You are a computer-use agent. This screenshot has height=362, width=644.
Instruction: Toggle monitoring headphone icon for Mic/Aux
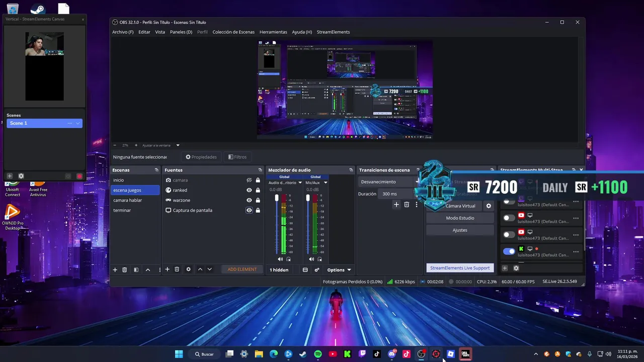tap(319, 259)
